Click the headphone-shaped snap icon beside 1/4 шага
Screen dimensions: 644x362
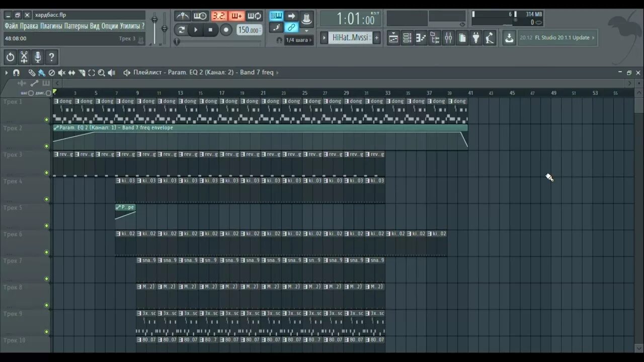(x=279, y=40)
